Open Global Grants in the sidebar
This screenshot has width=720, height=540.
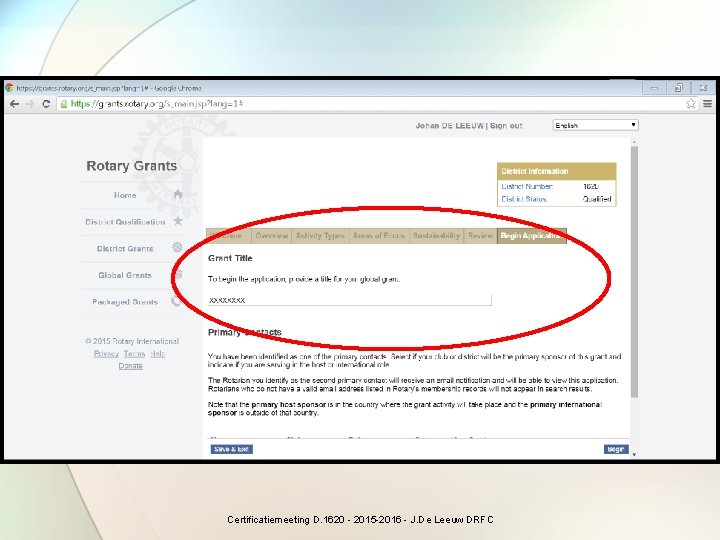tap(125, 275)
